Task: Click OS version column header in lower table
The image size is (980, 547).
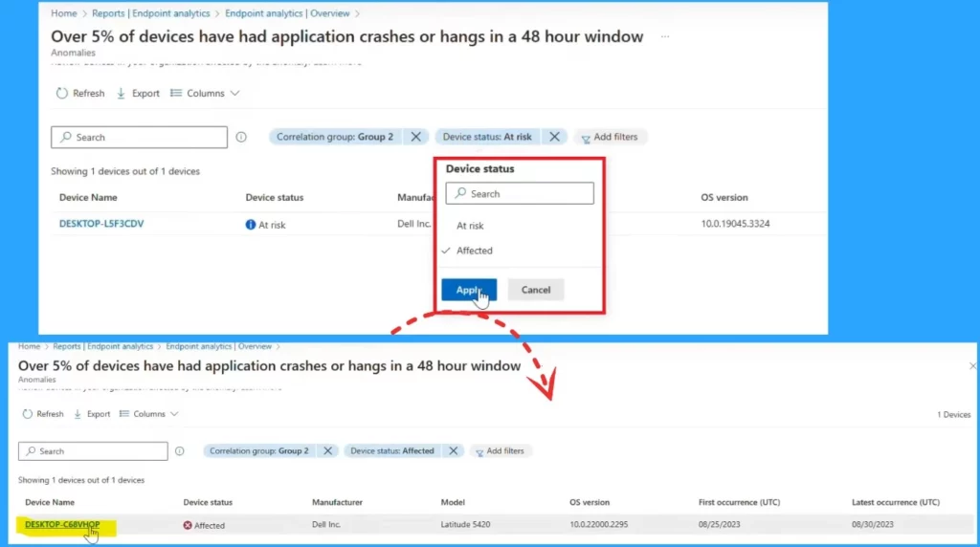Action: coord(590,502)
